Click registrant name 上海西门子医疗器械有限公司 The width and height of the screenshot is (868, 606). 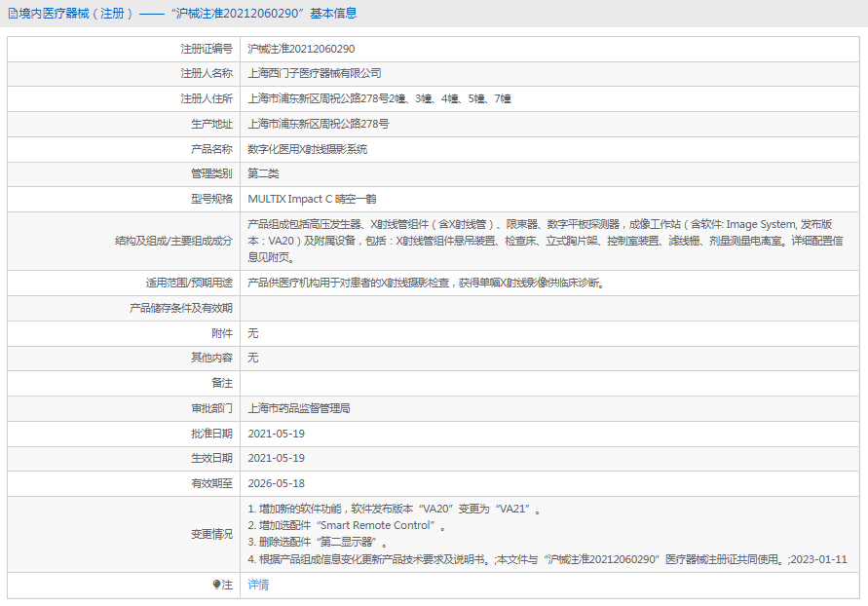[315, 73]
